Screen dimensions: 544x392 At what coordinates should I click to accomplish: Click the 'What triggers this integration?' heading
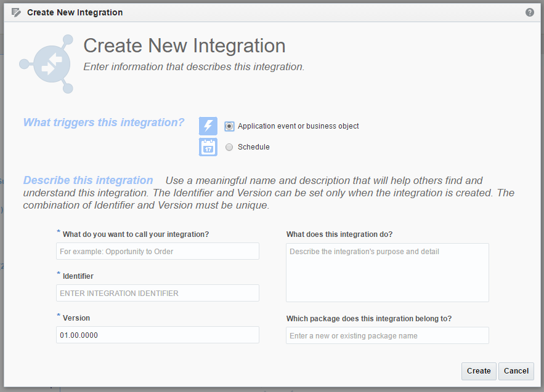(x=104, y=122)
